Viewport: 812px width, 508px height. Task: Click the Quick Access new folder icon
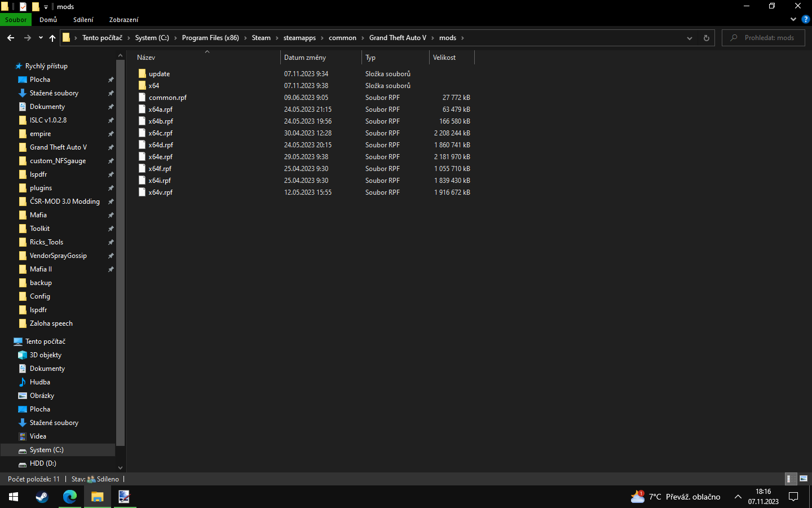35,7
